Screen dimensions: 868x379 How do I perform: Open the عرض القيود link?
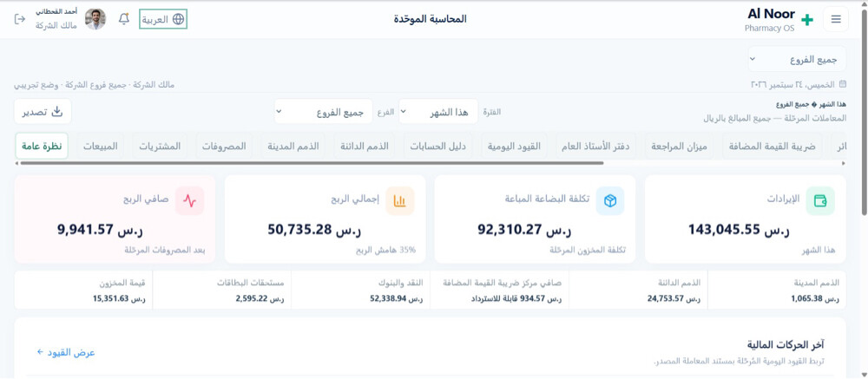66,352
